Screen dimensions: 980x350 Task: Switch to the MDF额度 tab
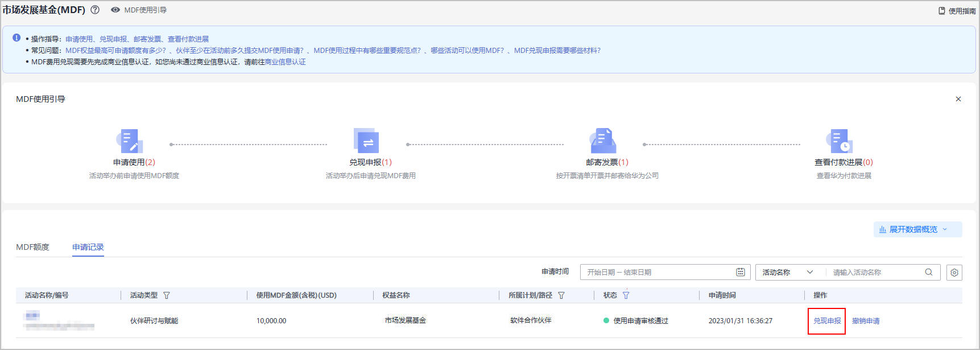32,247
